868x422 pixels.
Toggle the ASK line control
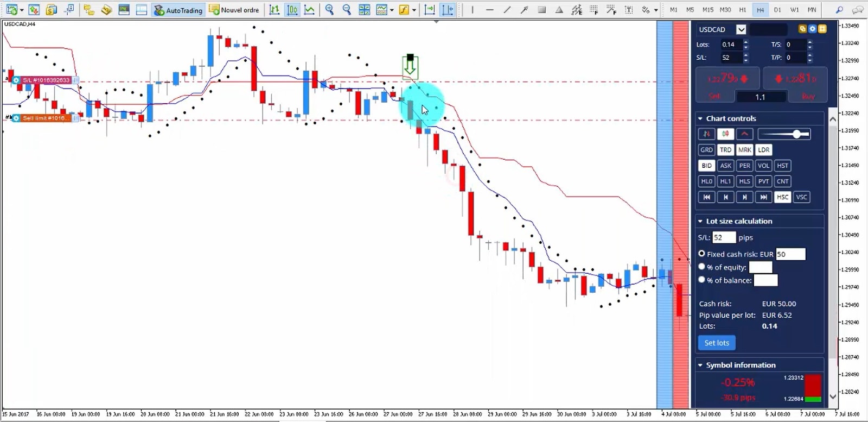(725, 166)
